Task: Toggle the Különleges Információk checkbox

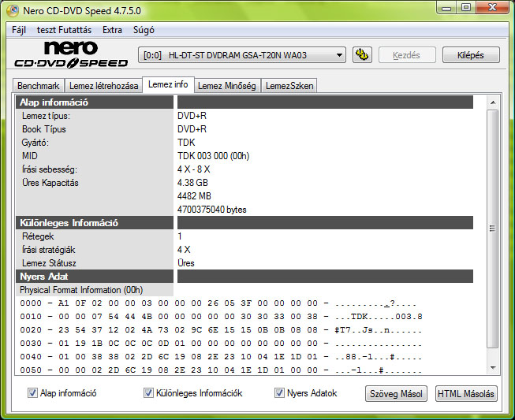Action: tap(148, 392)
